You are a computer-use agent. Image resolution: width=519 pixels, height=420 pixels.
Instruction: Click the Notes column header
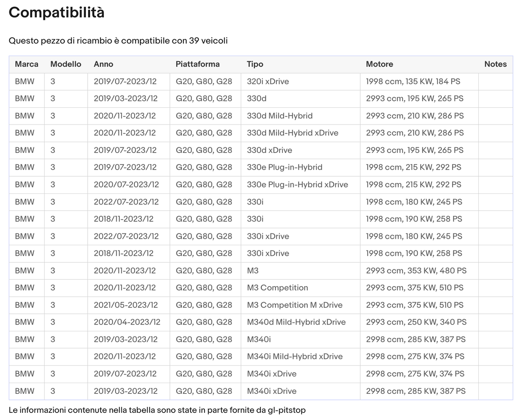point(495,64)
